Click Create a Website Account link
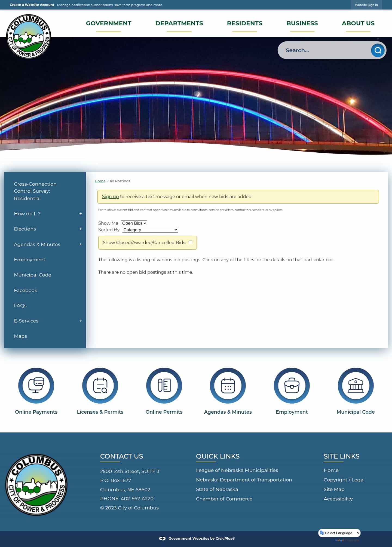The height and width of the screenshot is (547, 392). tap(32, 5)
